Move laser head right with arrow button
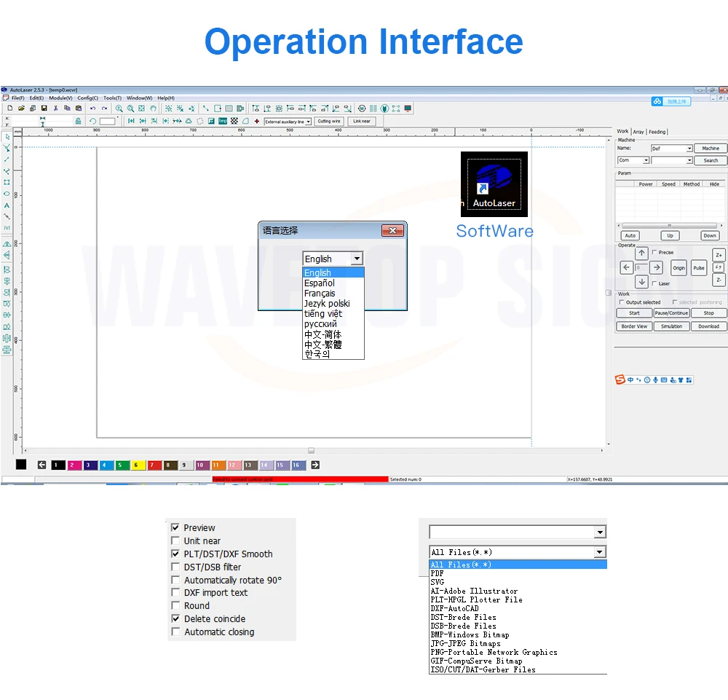 point(657,267)
